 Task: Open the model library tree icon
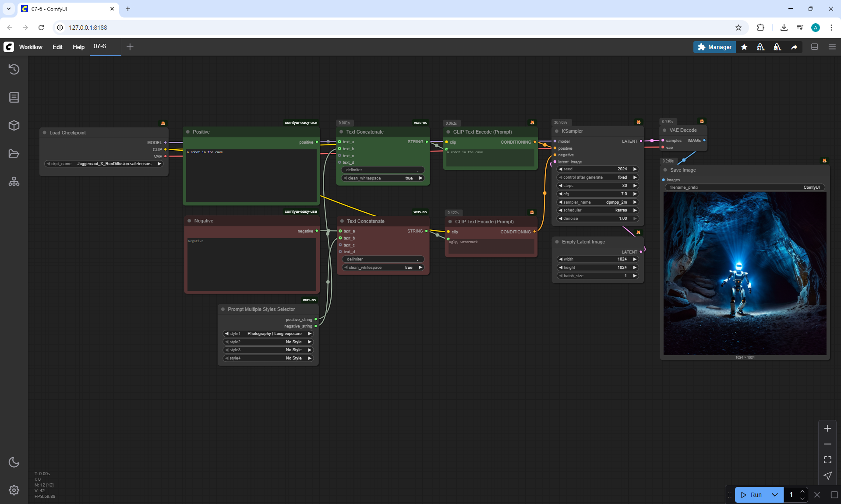point(14,182)
